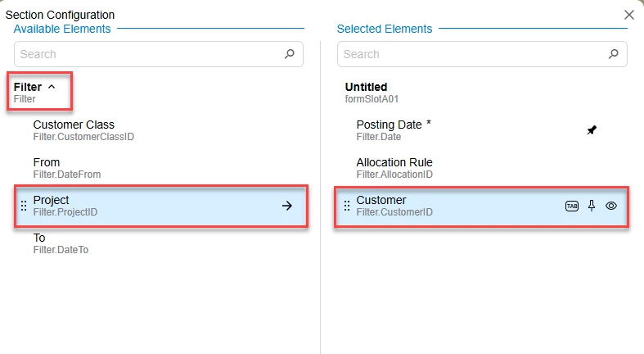Select Customer Class in available elements

[74, 130]
